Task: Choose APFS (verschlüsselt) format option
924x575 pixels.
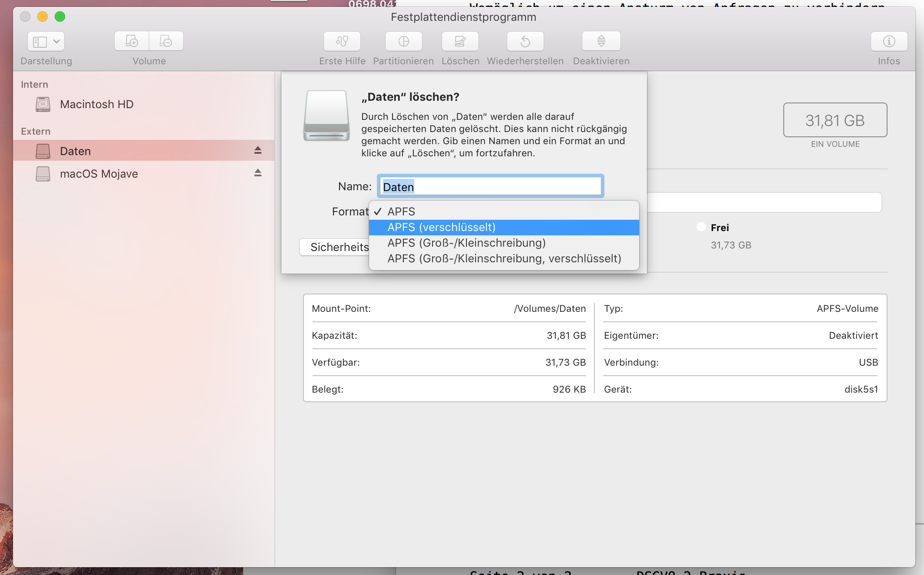Action: (x=441, y=227)
